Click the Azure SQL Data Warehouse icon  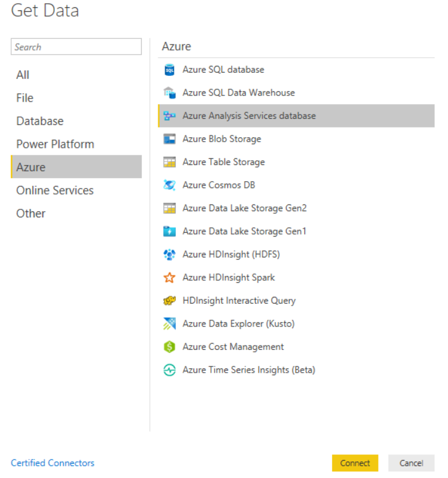(x=169, y=92)
